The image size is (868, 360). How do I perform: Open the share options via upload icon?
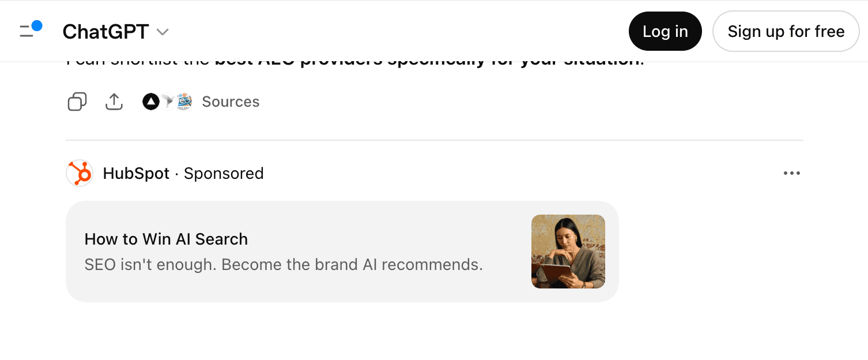click(114, 102)
